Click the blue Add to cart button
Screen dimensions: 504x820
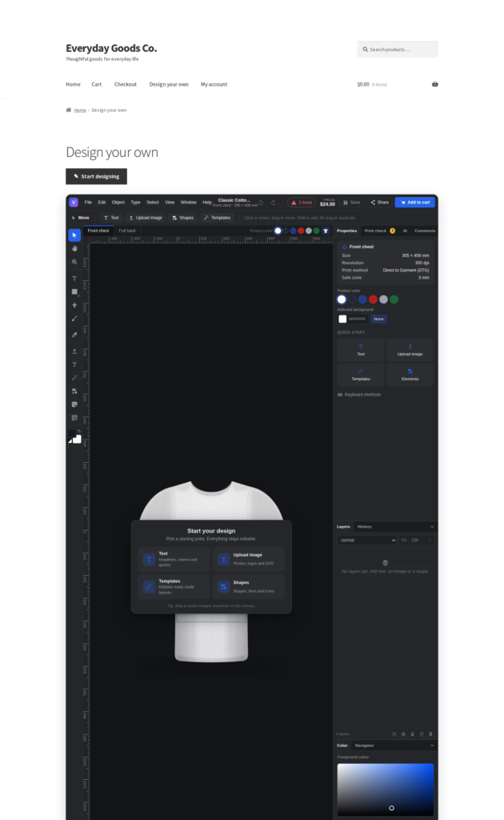[x=415, y=203]
